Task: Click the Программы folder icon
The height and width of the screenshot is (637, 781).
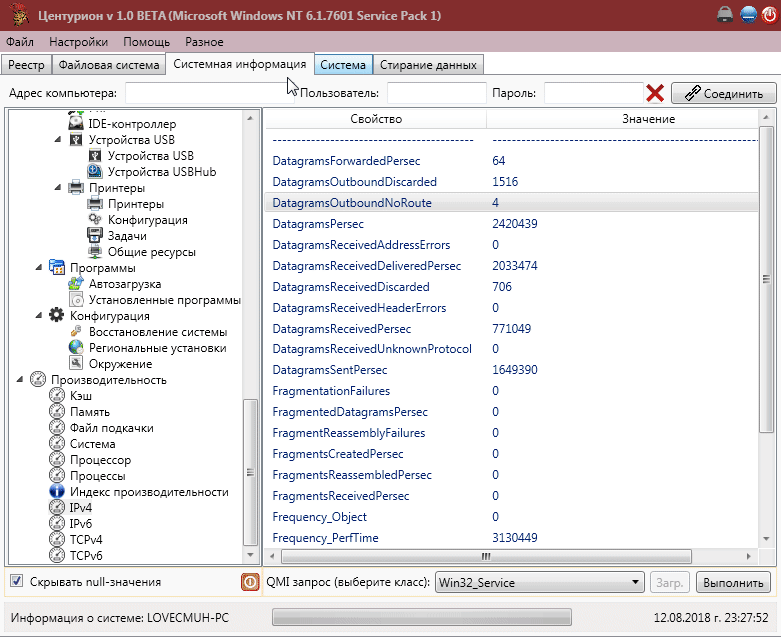Action: [x=57, y=267]
